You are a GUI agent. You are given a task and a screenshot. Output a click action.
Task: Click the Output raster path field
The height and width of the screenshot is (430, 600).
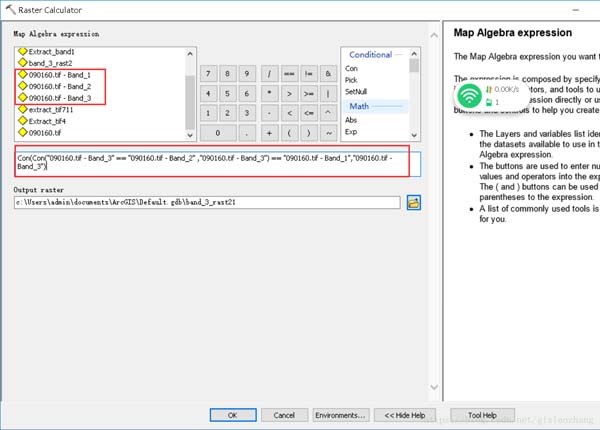pyautogui.click(x=207, y=202)
